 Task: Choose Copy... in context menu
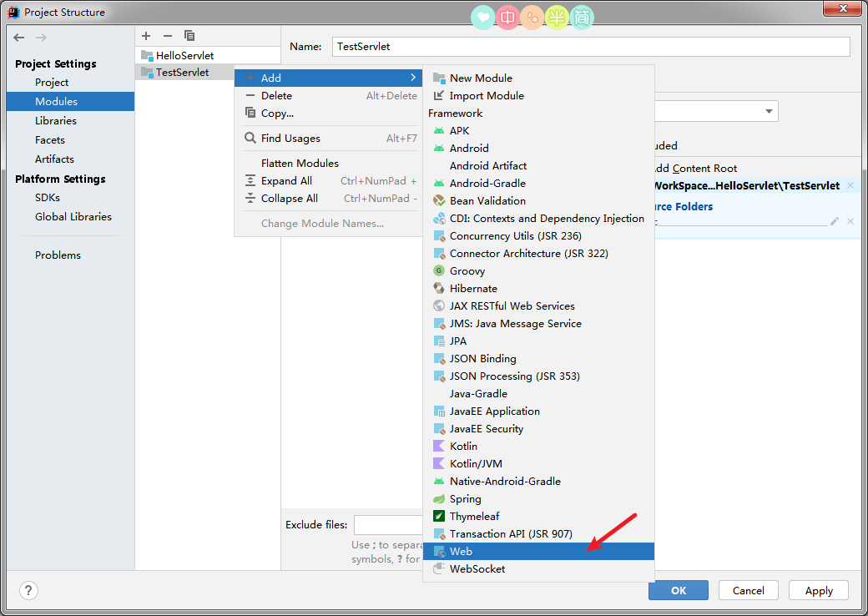pos(329,113)
